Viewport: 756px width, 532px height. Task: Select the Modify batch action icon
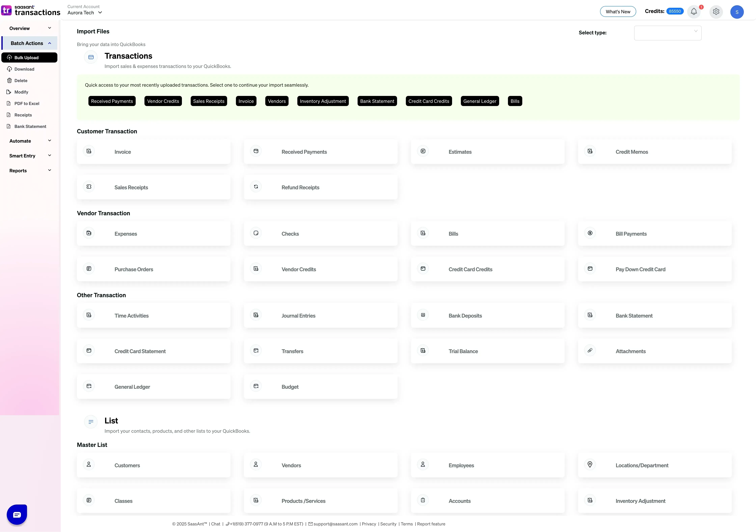(x=9, y=92)
